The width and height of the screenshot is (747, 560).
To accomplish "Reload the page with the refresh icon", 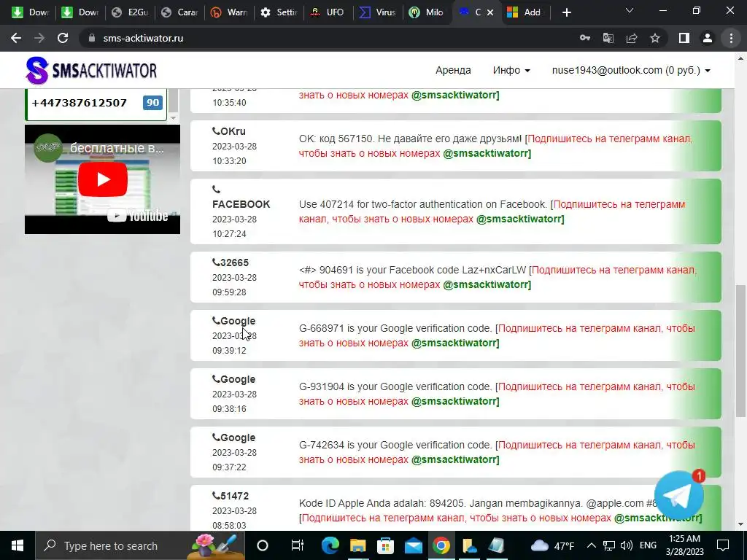I will click(x=63, y=38).
